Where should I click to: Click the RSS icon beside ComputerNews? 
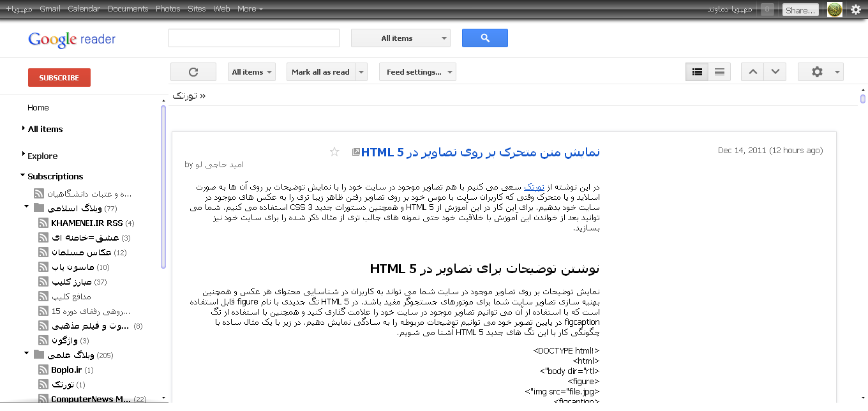click(x=43, y=399)
